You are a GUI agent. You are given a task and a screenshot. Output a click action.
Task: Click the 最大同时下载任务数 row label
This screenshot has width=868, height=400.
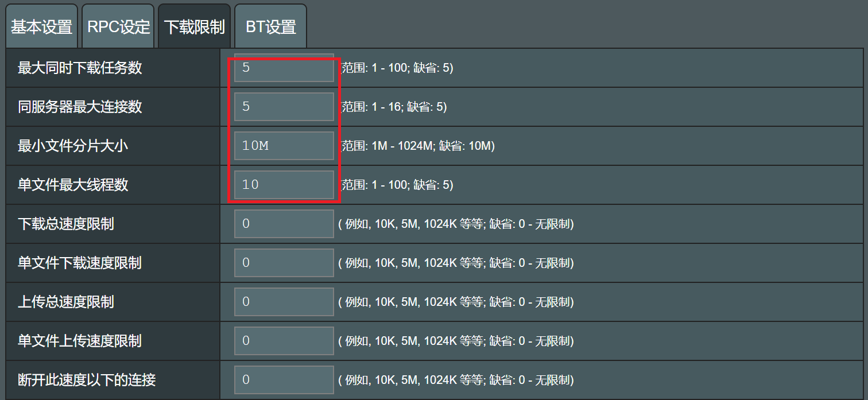pyautogui.click(x=80, y=68)
